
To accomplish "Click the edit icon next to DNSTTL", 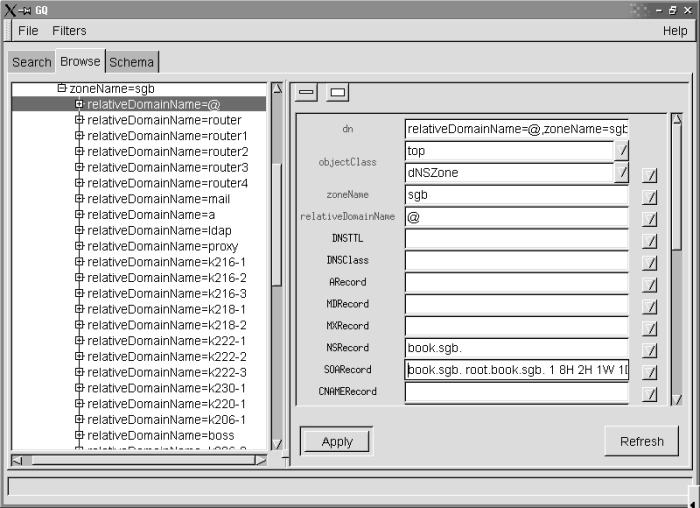I will pos(650,241).
